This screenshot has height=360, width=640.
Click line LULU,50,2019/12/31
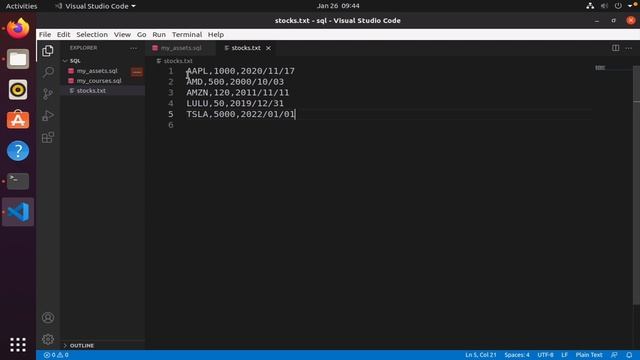[x=235, y=103]
